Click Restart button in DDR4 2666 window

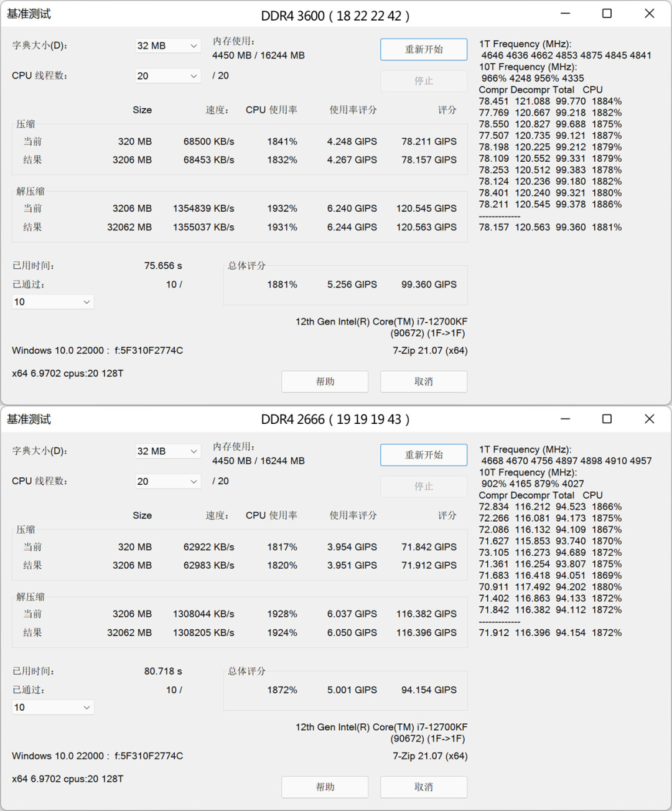point(424,455)
